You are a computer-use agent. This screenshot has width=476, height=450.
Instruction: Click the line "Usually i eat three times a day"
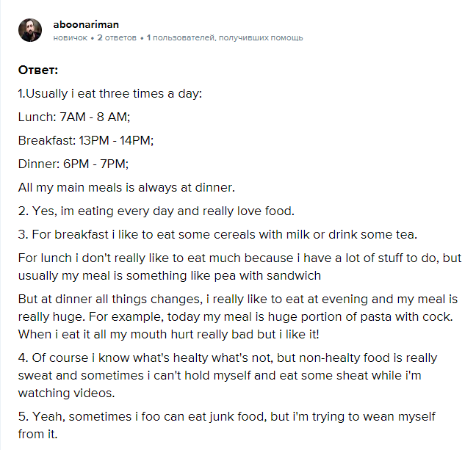click(109, 94)
